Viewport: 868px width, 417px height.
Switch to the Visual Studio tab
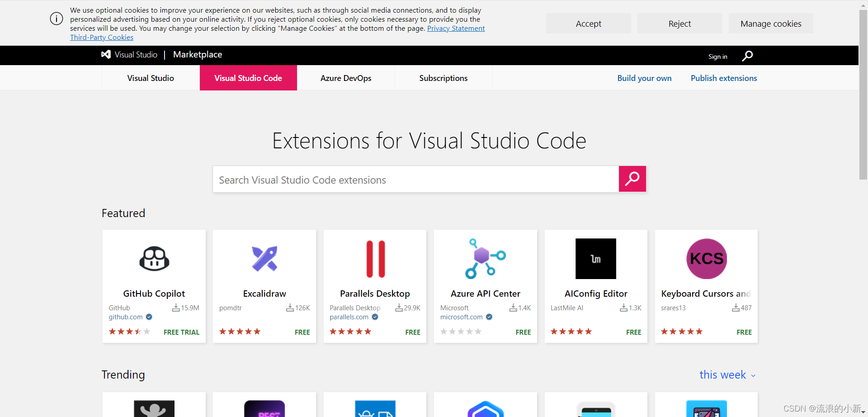coord(151,78)
